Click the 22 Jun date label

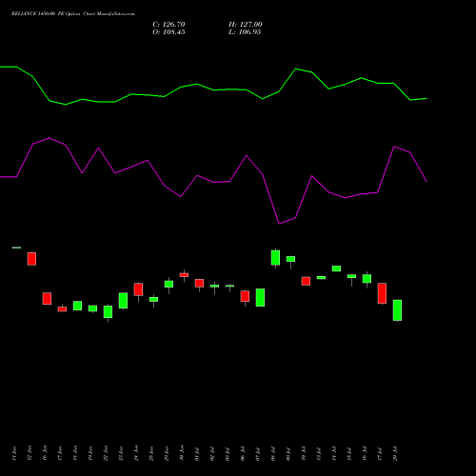tap(106, 453)
